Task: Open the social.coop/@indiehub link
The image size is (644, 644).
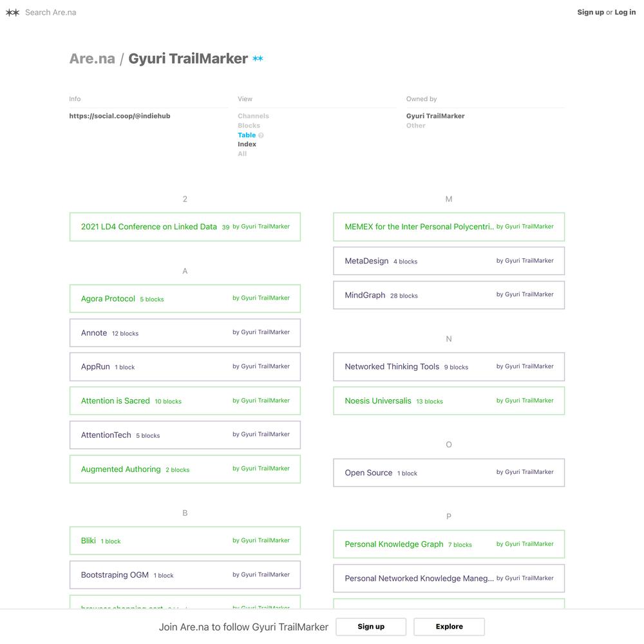Action: click(120, 116)
